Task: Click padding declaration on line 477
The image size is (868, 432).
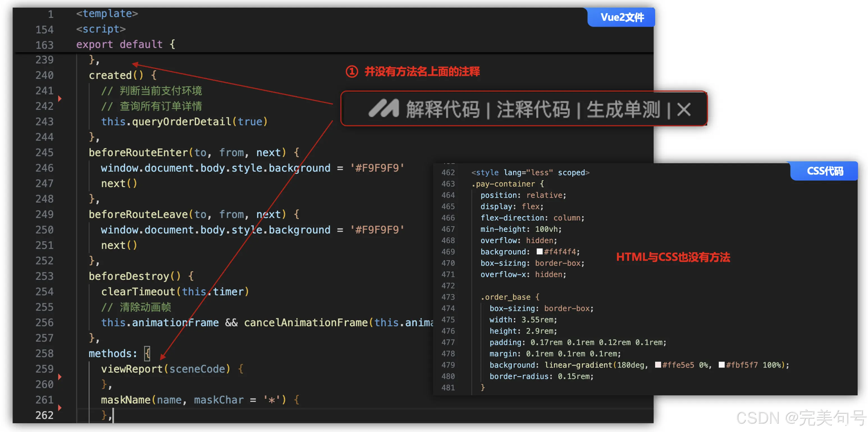Action: (x=578, y=342)
